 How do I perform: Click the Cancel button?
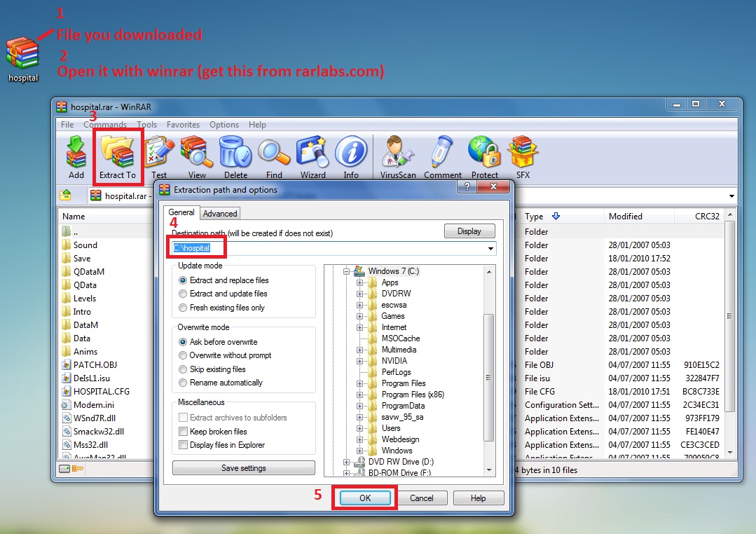pyautogui.click(x=421, y=498)
